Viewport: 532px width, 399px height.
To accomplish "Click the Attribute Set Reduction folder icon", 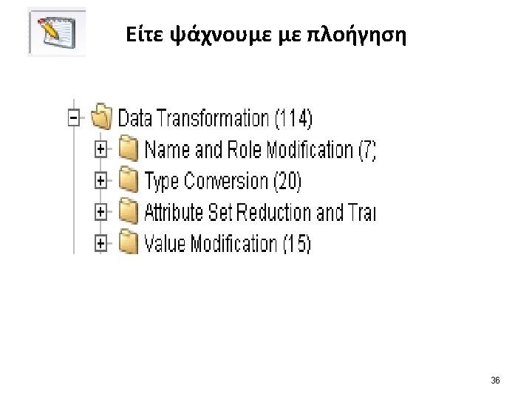I will pos(129,212).
